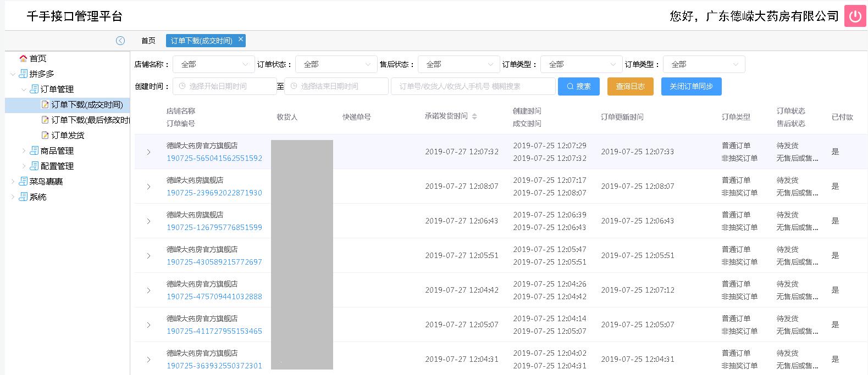Open order link 190725-475709441032888
The height and width of the screenshot is (375, 868).
[214, 296]
